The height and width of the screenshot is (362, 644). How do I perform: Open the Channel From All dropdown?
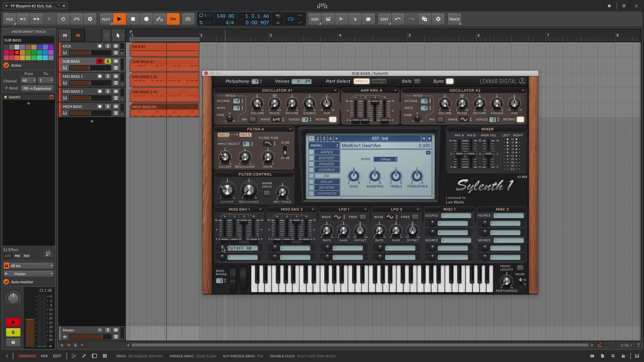tap(29, 80)
